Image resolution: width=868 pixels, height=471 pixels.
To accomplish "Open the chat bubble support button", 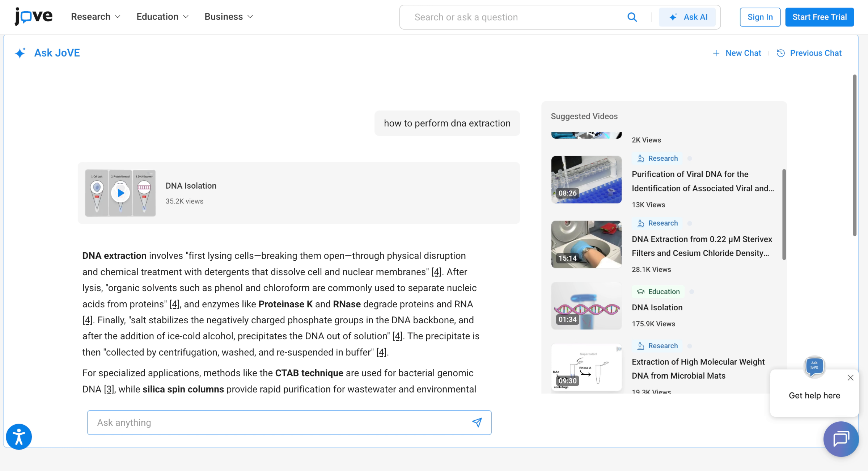I will click(x=841, y=439).
